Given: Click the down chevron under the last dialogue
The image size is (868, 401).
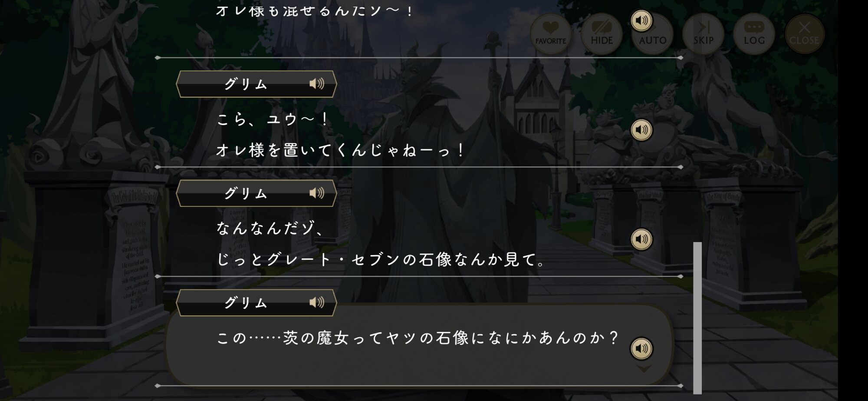Looking at the screenshot, I should (643, 368).
